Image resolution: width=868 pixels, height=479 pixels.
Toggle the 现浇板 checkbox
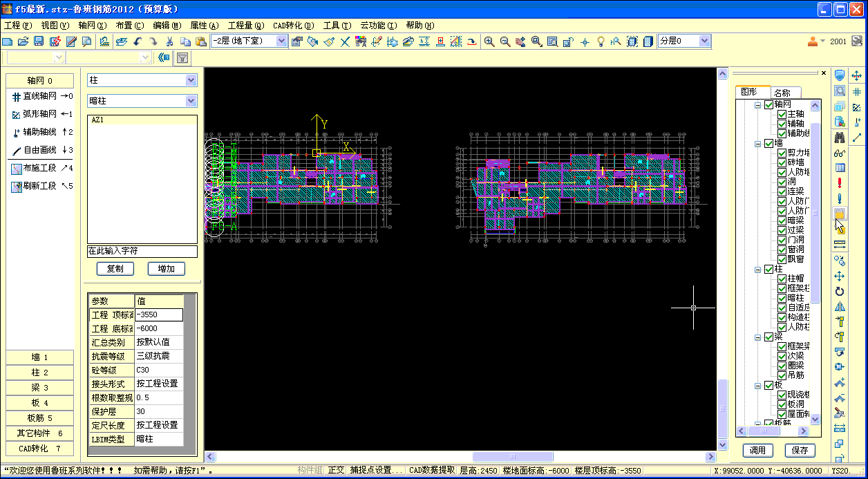click(782, 395)
